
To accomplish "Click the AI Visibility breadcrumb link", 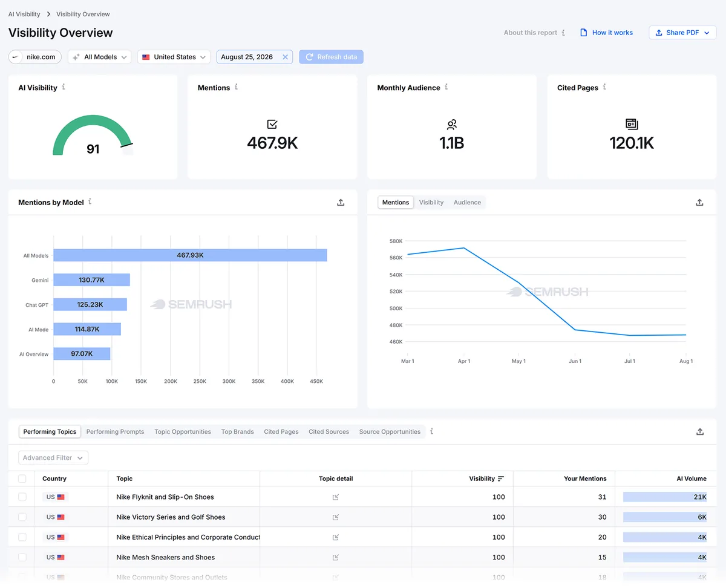I will click(24, 14).
